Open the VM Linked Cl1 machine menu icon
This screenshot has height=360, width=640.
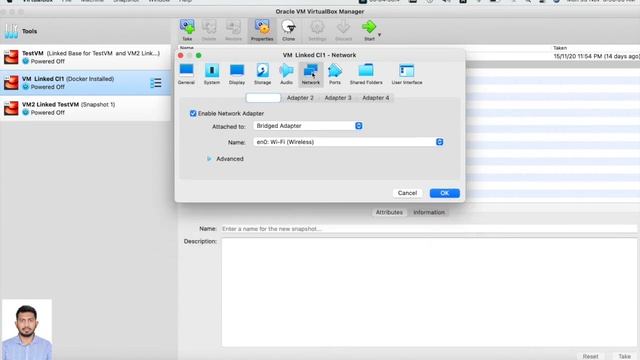[156, 83]
